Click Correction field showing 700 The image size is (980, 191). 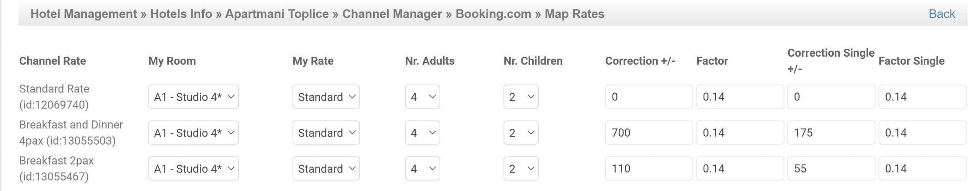point(648,133)
